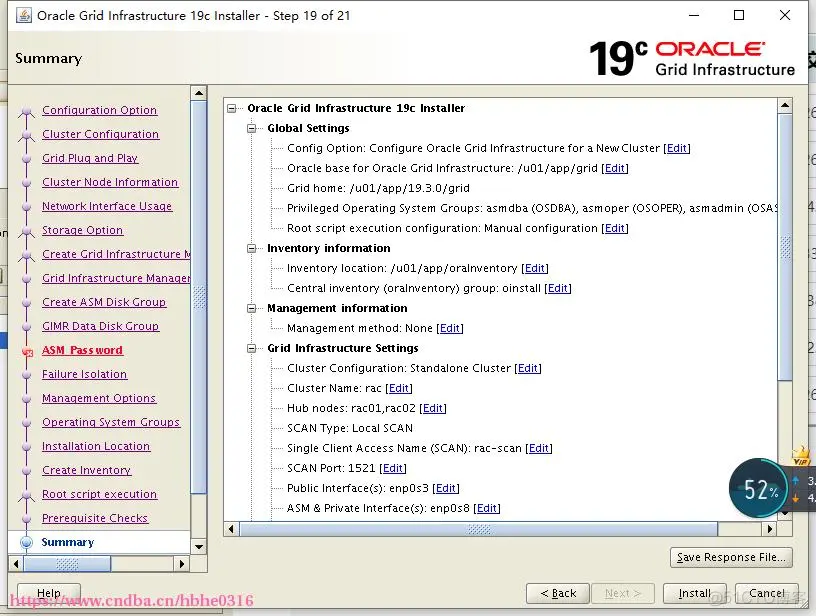This screenshot has width=816, height=616.
Task: Click the summary tree horizontal scroll left arrow
Action: coord(232,529)
